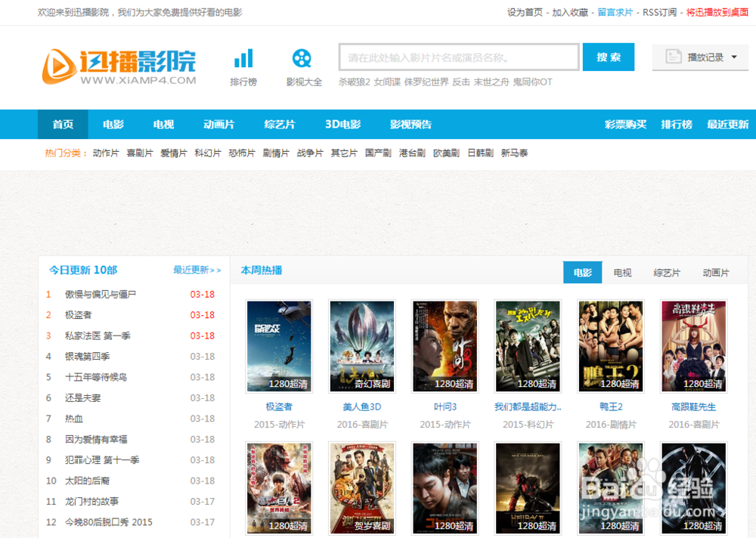Image resolution: width=756 pixels, height=538 pixels.
Task: Click 排行榜 in the blue navigation bar
Action: (x=677, y=125)
